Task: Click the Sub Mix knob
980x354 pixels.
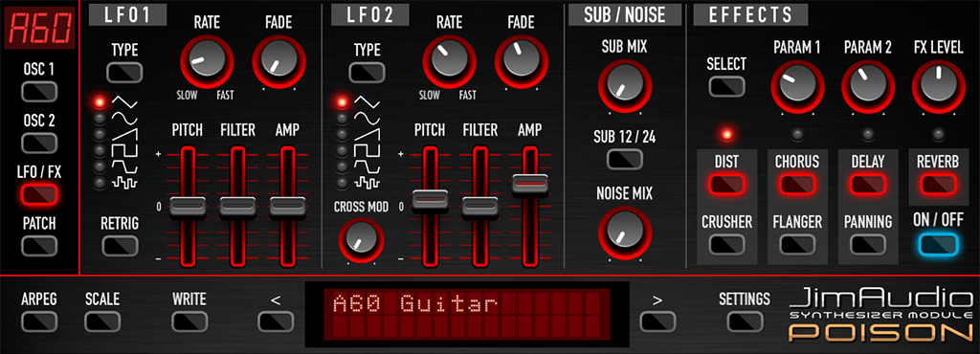Action: pyautogui.click(x=624, y=86)
